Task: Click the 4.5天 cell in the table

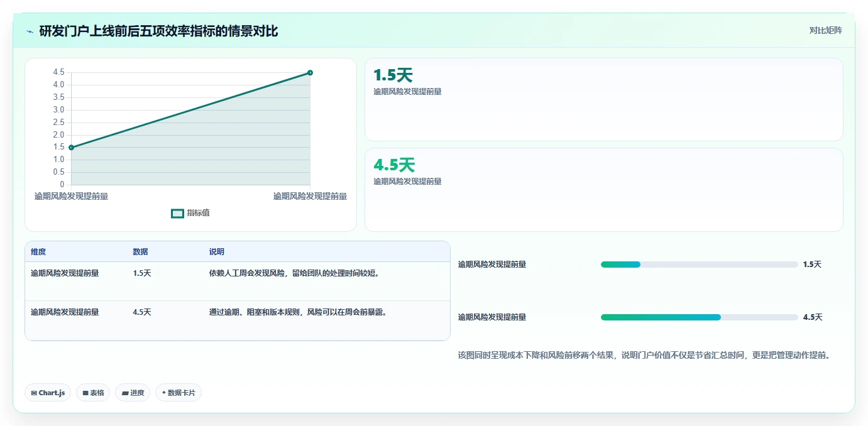Action: 142,312
